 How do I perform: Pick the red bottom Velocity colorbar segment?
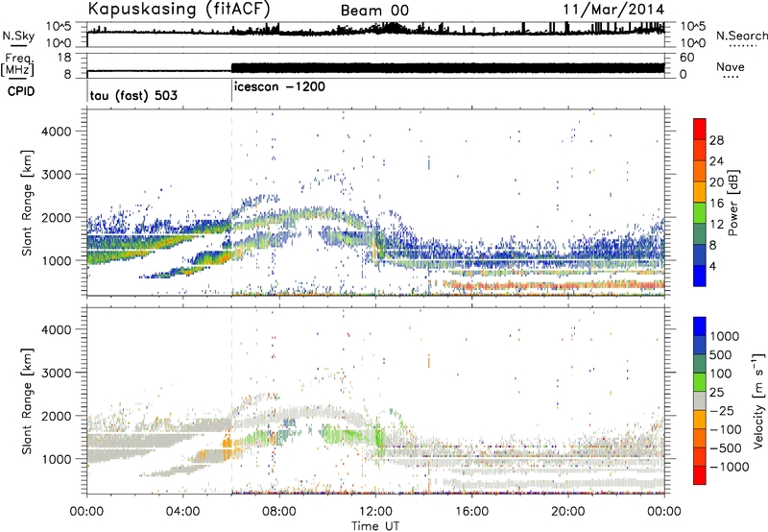click(x=700, y=475)
